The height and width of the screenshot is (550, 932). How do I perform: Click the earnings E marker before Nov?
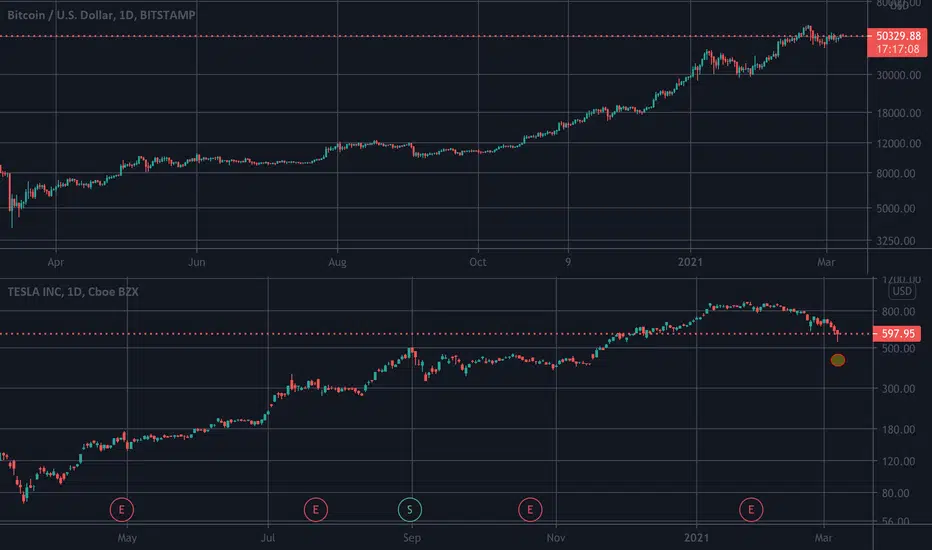[530, 510]
